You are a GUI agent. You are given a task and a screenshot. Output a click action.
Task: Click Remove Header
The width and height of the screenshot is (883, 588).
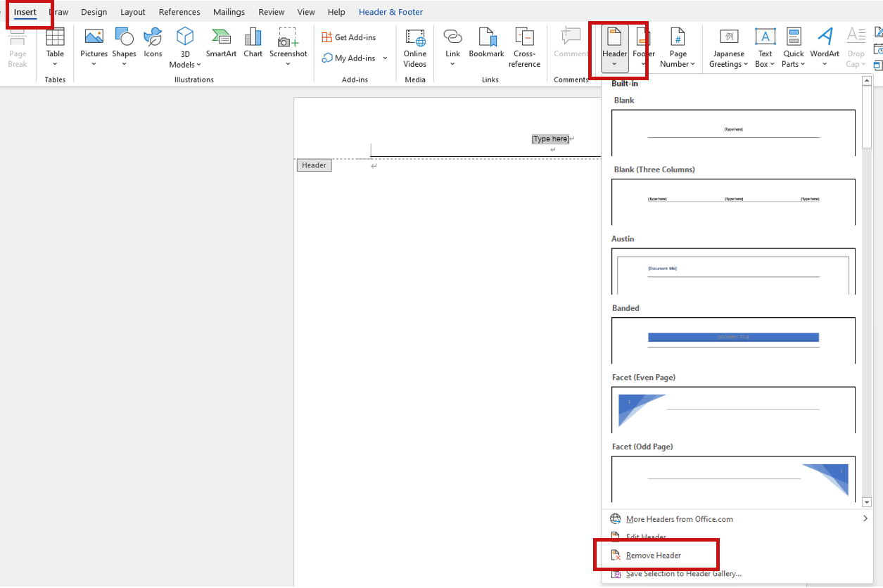pos(737,556)
